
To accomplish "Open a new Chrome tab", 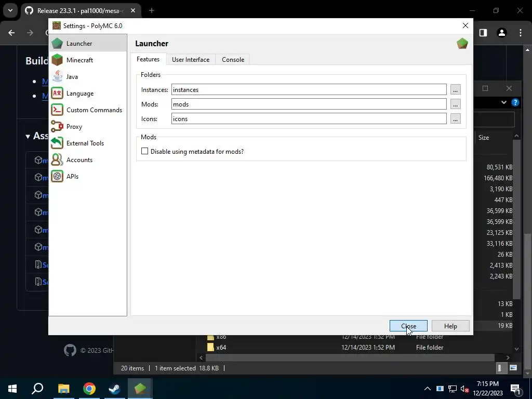I will click(152, 10).
